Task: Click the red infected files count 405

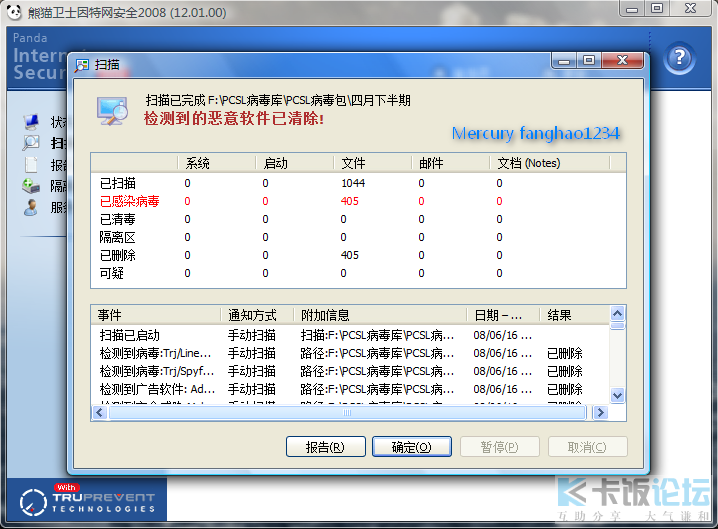Action: point(350,201)
